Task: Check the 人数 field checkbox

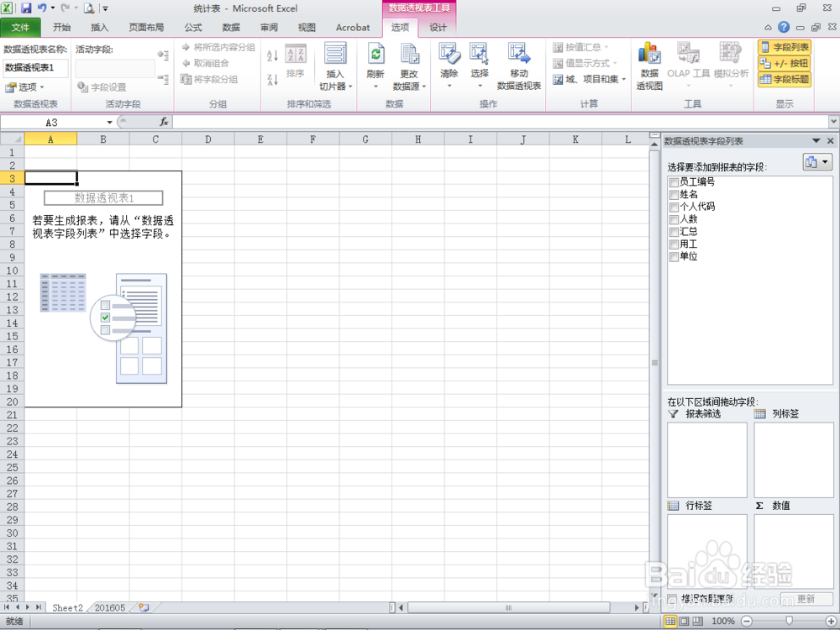Action: coord(674,219)
